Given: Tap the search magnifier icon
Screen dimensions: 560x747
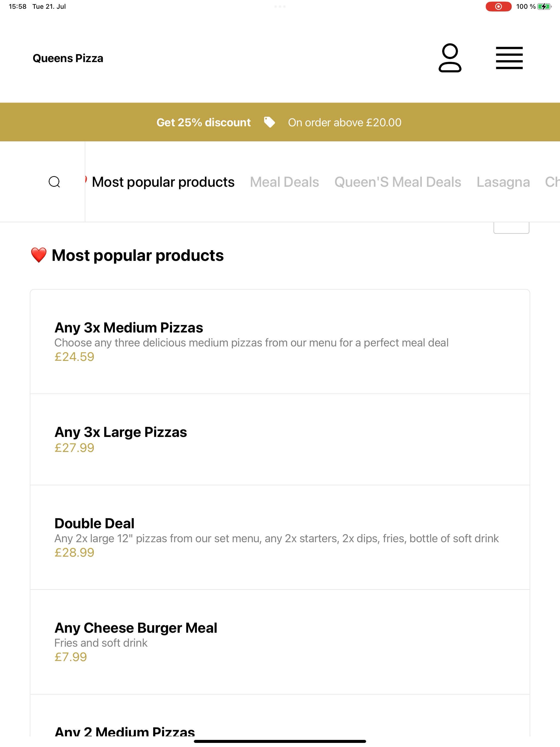Looking at the screenshot, I should coord(54,182).
